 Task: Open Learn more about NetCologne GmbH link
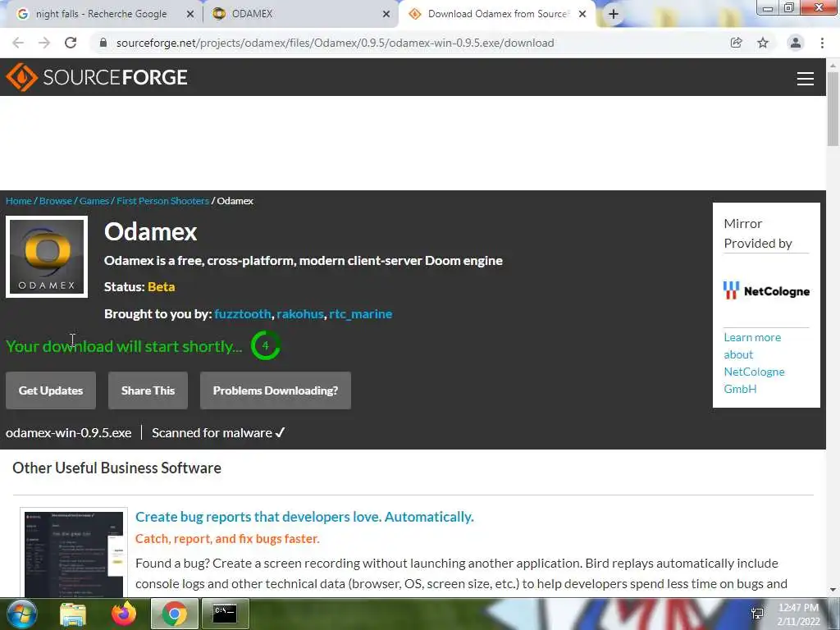point(755,363)
